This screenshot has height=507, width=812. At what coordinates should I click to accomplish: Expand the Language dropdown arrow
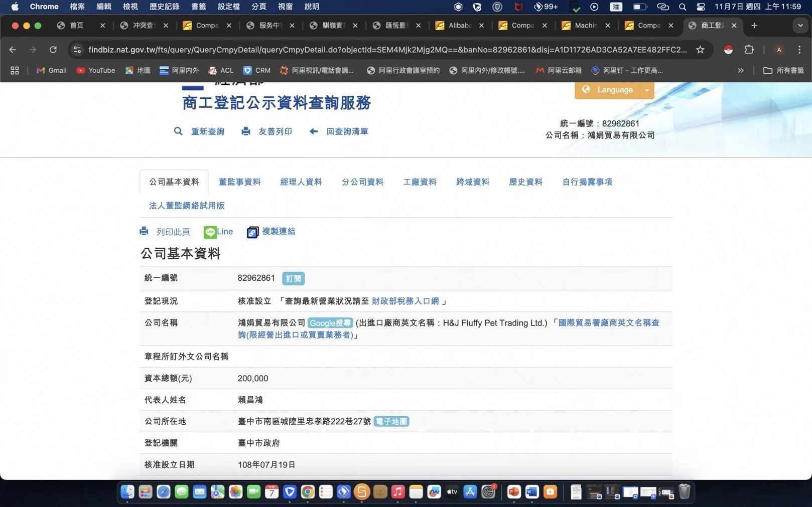click(x=647, y=90)
